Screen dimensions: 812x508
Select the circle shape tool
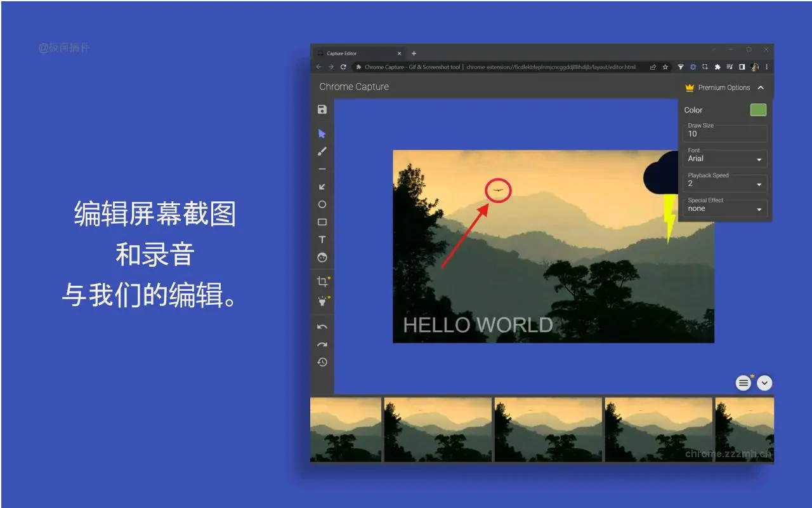click(x=322, y=204)
